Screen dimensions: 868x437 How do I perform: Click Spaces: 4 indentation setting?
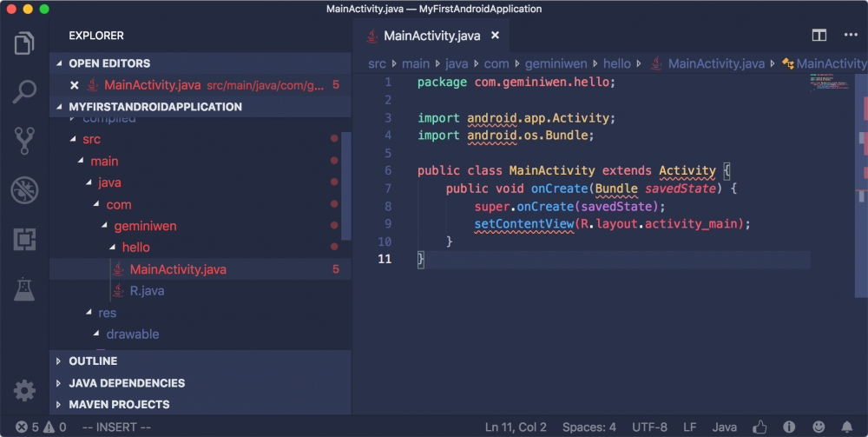[x=589, y=427]
